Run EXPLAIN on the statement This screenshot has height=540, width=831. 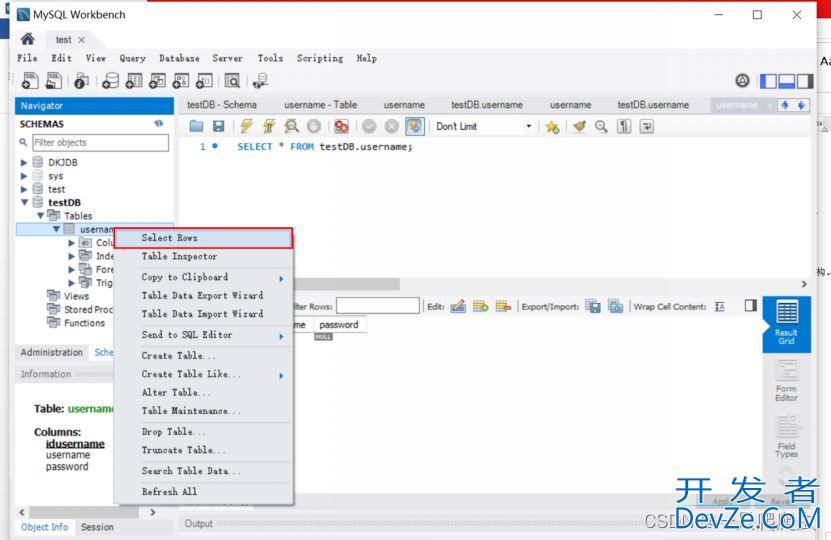point(291,126)
